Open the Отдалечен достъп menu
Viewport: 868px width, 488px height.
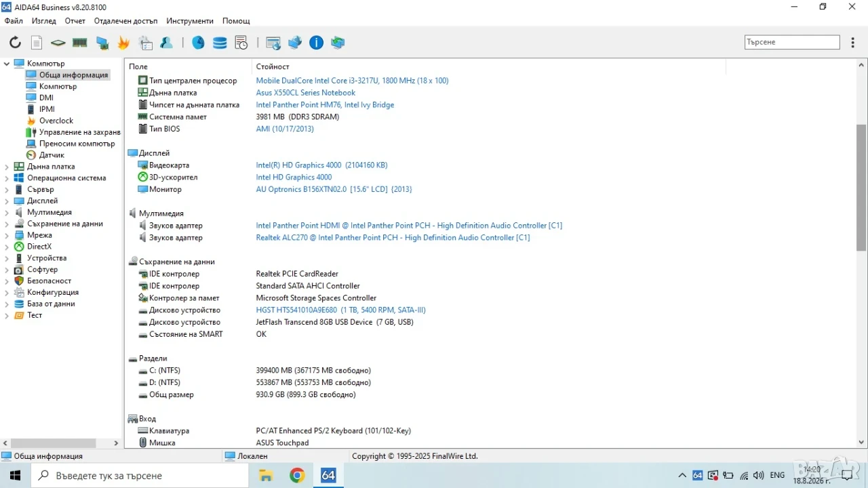(x=125, y=21)
